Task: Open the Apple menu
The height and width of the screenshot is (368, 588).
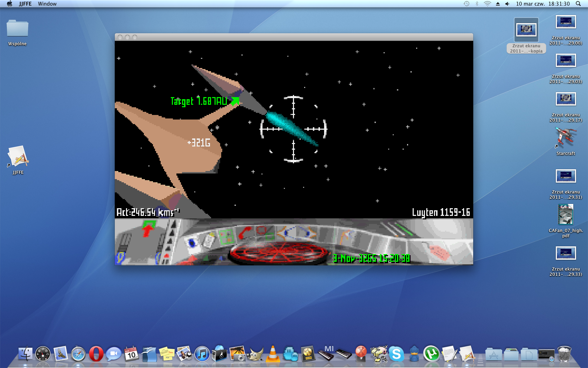Action: [x=9, y=4]
